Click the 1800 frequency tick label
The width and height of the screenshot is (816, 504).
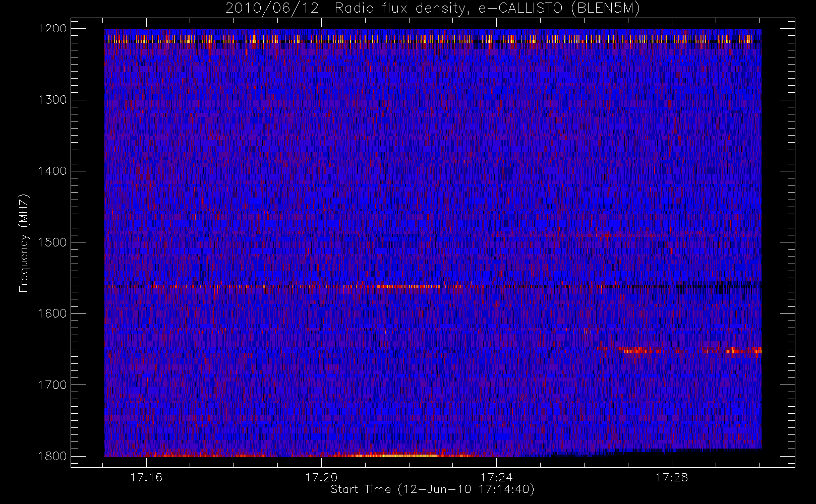52,456
